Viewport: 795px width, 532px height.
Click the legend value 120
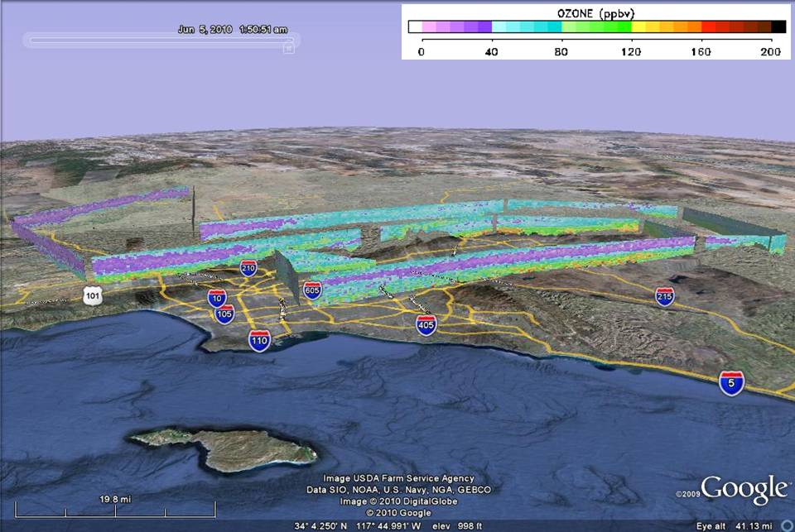coord(631,51)
